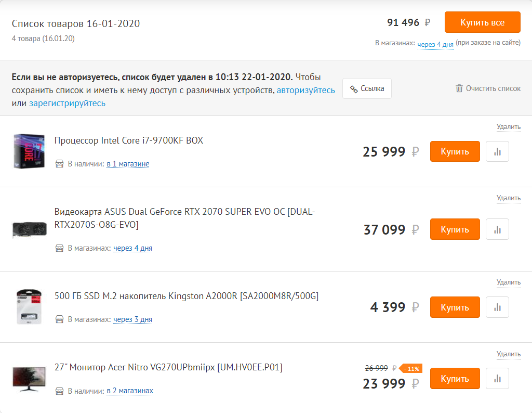
Task: Expand "через 4 дня" availability for ASUS card
Action: coord(132,248)
